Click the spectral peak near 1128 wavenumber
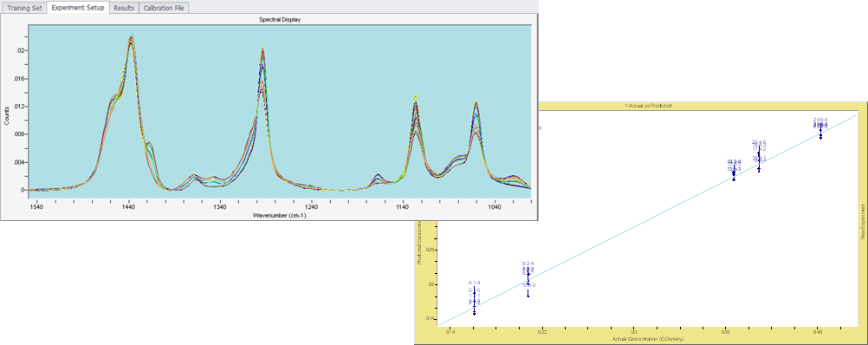Viewport: 868px width, 345px height. pyautogui.click(x=415, y=100)
